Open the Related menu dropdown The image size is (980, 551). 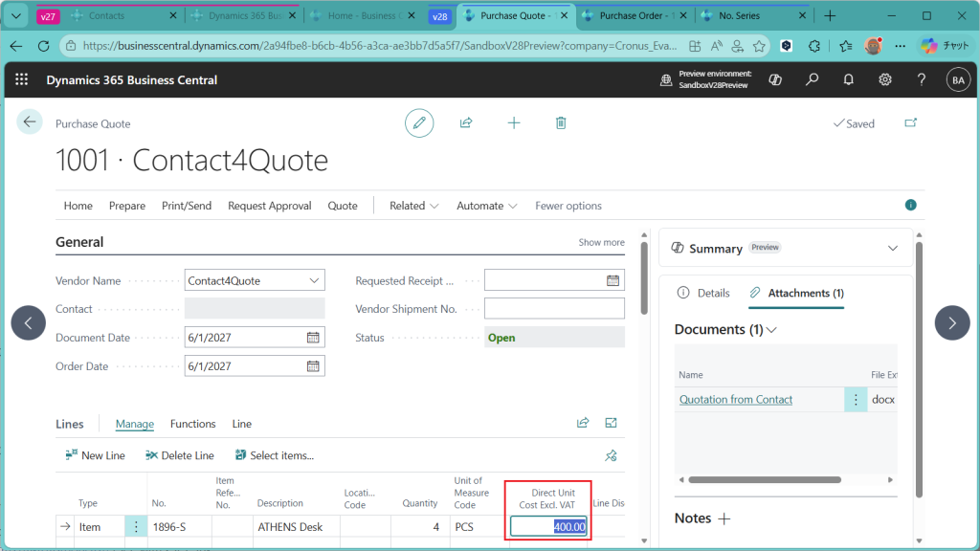click(x=413, y=206)
